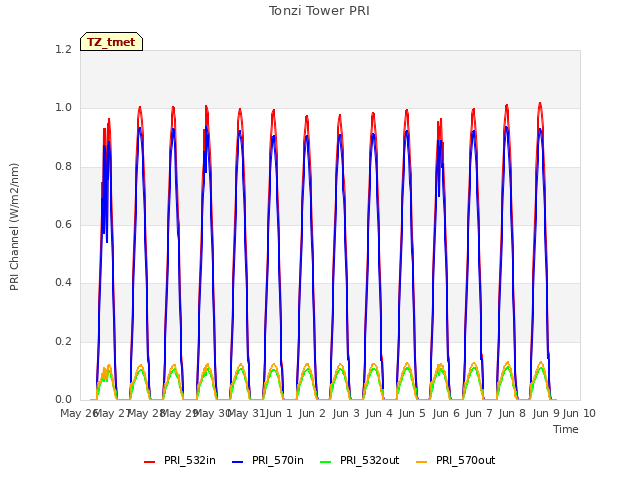The width and height of the screenshot is (640, 480).
Task: Select the PRI_570out legend entry
Action: (x=456, y=460)
